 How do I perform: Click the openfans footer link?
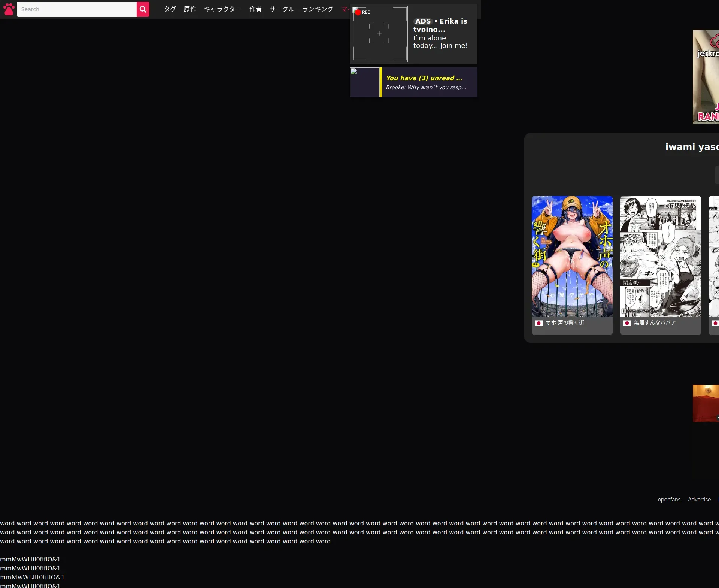(x=669, y=500)
